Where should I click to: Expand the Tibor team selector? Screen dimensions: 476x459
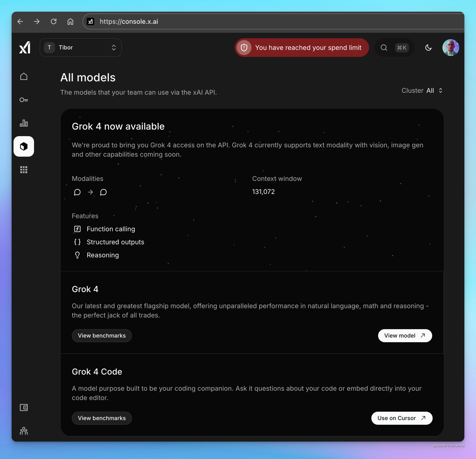81,48
